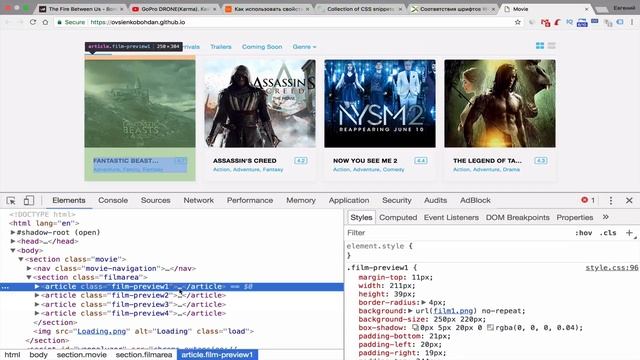Bookmark this page with star icon
640x360 pixels.
pos(518,22)
